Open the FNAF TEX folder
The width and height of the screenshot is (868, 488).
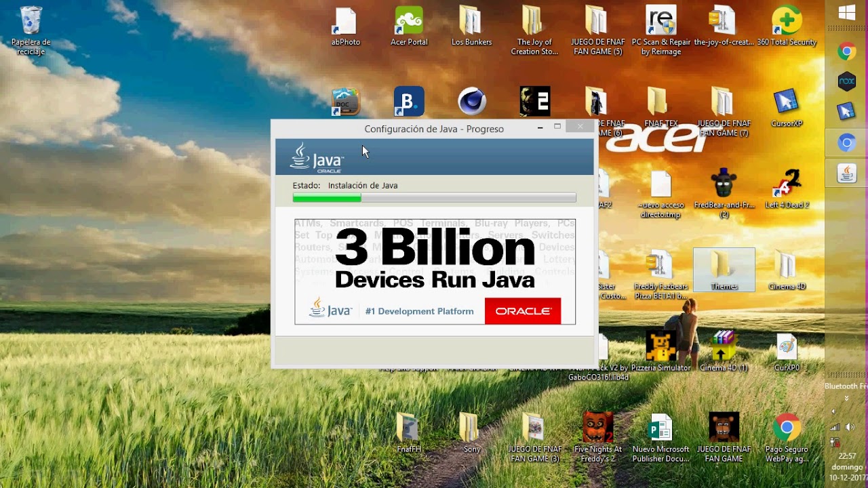tap(660, 108)
